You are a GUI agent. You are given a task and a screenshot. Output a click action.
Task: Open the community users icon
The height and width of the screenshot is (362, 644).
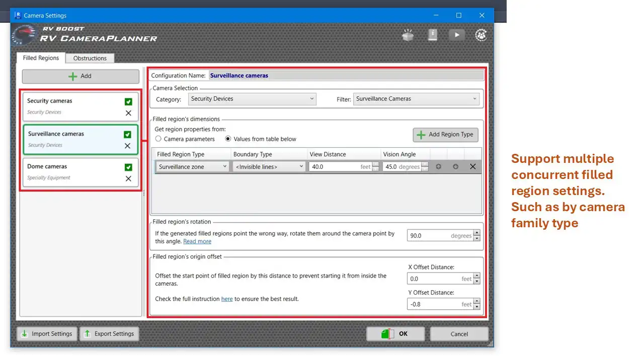[481, 35]
